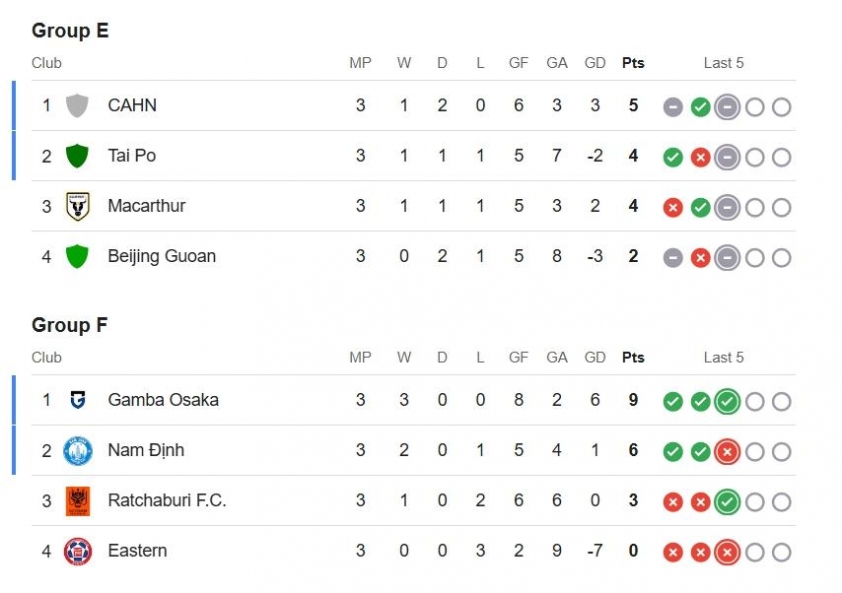Click the Group E heading
Viewport: 842px width, 593px height.
[x=70, y=31]
